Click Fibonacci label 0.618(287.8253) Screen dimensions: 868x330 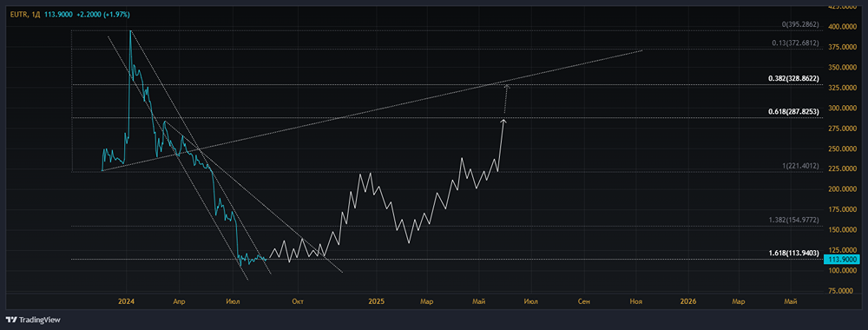(x=794, y=112)
